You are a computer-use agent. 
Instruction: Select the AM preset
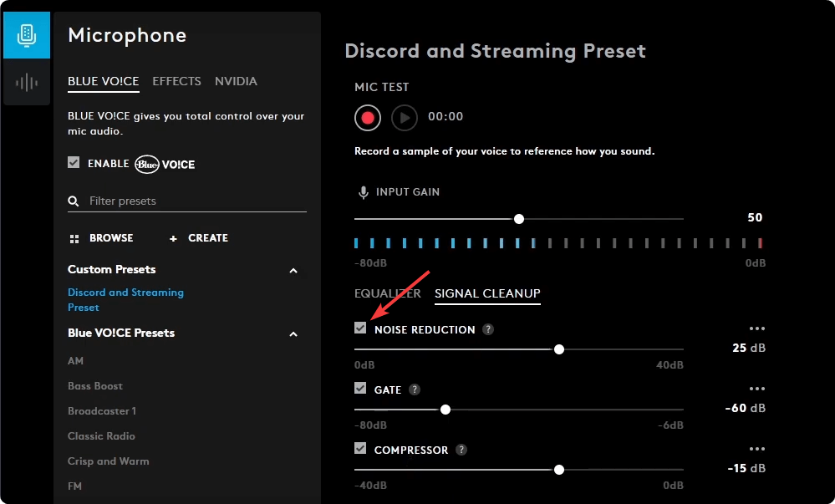point(75,361)
